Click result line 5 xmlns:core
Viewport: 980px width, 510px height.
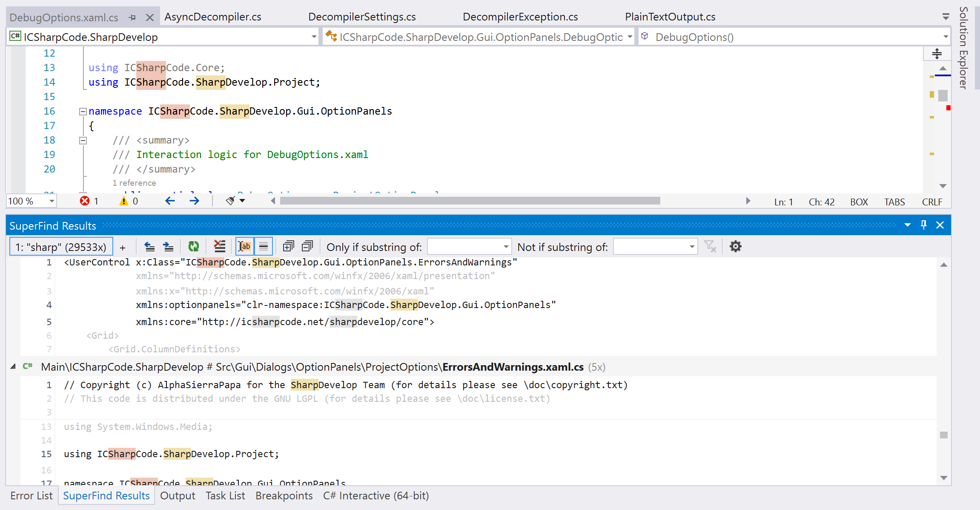(x=285, y=322)
